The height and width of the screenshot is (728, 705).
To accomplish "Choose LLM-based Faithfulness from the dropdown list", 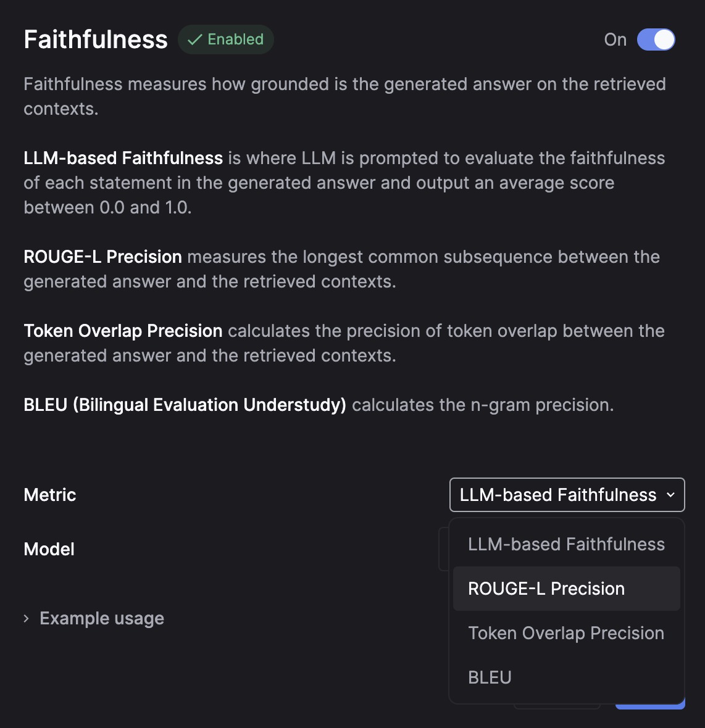I will 566,544.
